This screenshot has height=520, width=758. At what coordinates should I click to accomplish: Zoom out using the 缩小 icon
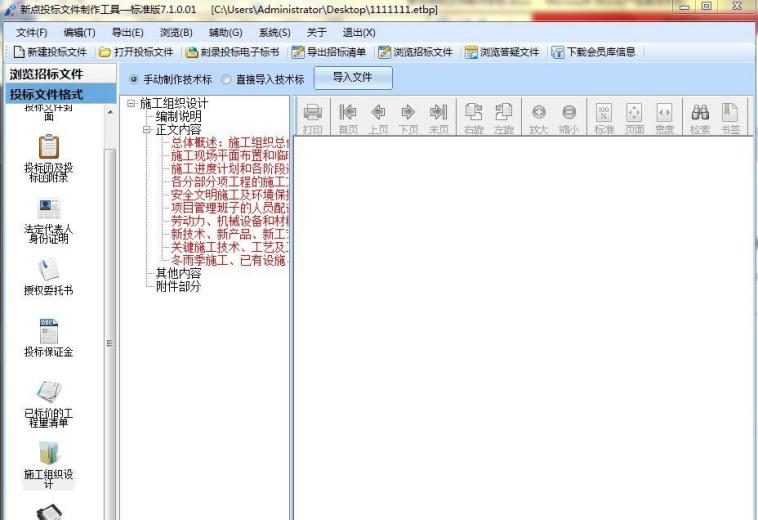tap(569, 112)
